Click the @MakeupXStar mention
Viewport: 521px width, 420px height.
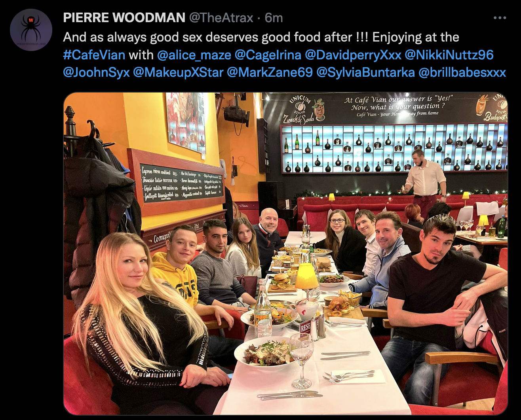178,72
